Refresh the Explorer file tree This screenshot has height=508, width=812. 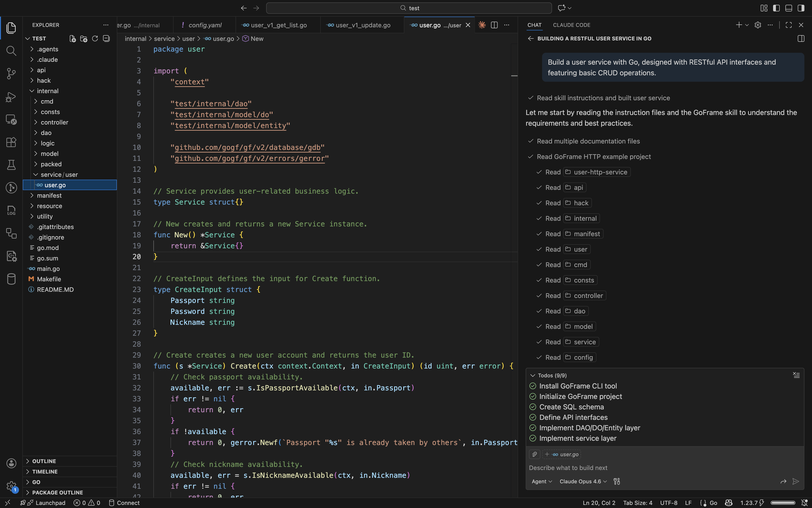(x=95, y=39)
